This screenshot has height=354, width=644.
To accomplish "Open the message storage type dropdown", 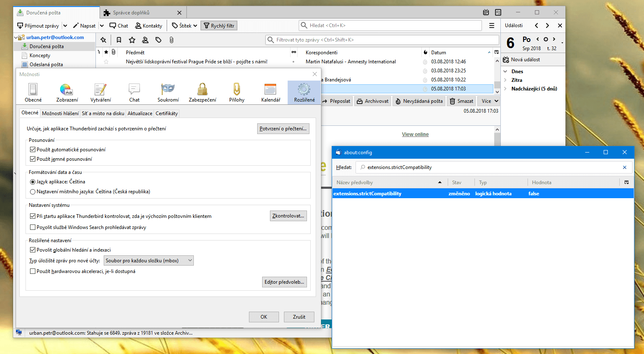I will click(x=149, y=261).
